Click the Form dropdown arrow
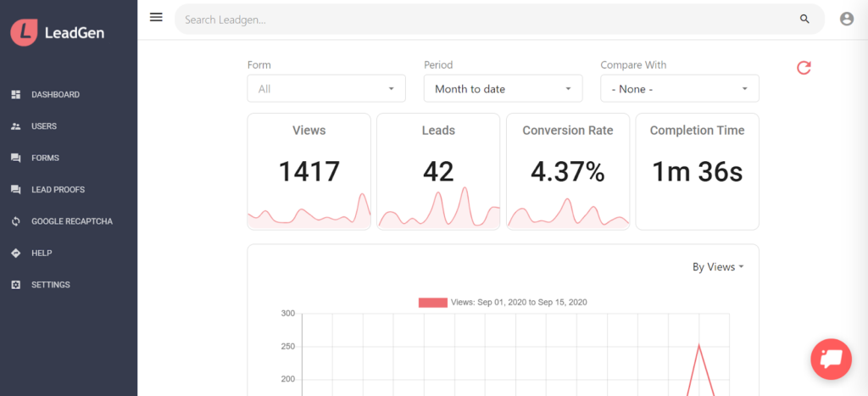 coord(391,89)
